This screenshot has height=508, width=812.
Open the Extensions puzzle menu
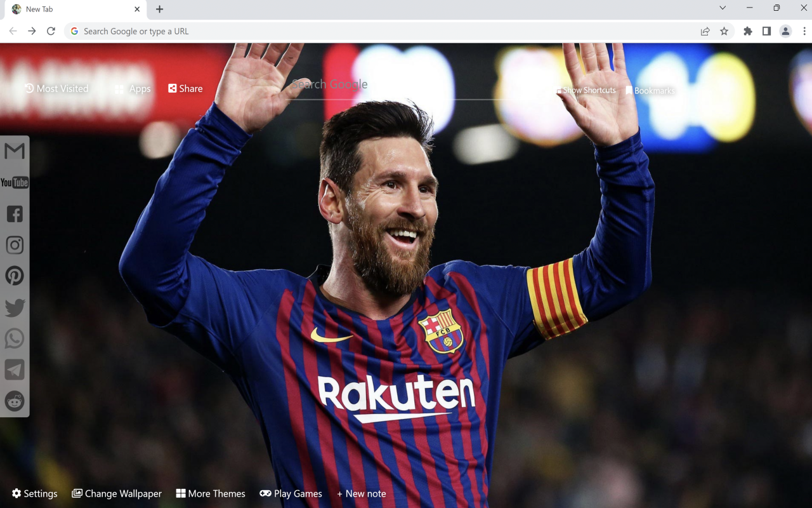coord(748,31)
